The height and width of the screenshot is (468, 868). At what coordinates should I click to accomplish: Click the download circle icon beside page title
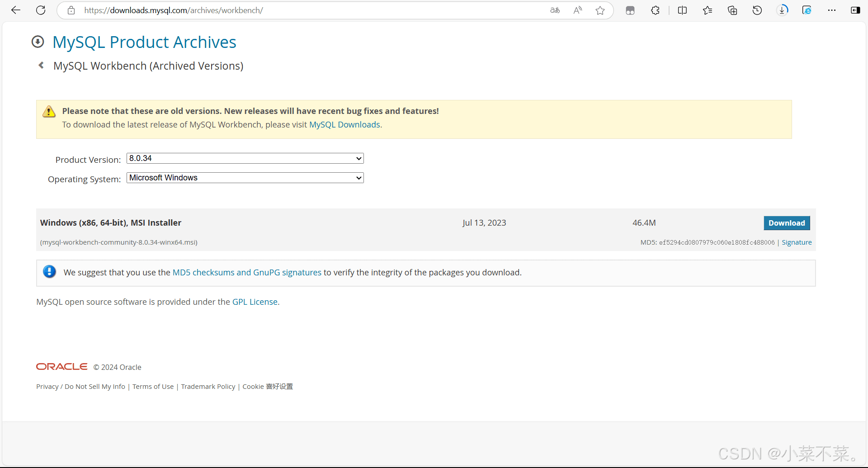[38, 42]
